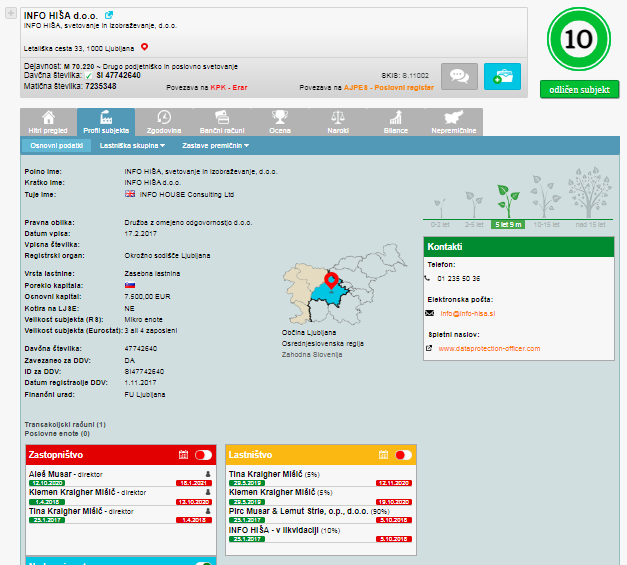The image size is (627, 565).
Task: Toggle the Zastopništvo history switch
Action: click(204, 455)
